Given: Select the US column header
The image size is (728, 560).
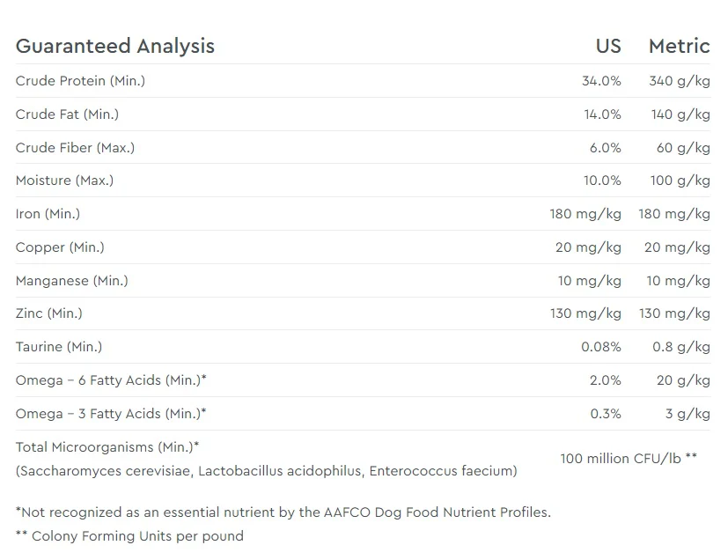Looking at the screenshot, I should [x=608, y=46].
